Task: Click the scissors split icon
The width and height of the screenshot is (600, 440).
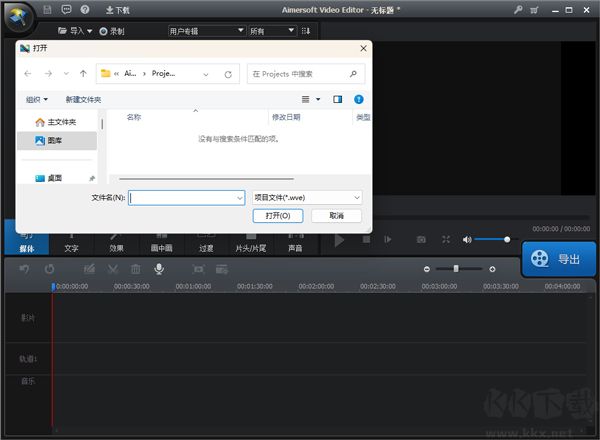Action: point(113,269)
